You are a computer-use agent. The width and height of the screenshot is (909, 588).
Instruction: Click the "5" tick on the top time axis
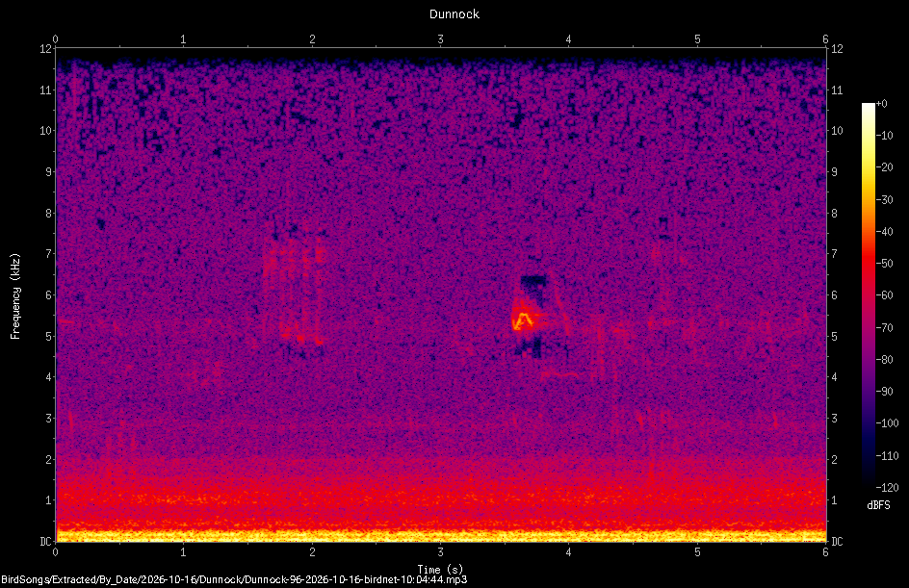click(x=697, y=39)
